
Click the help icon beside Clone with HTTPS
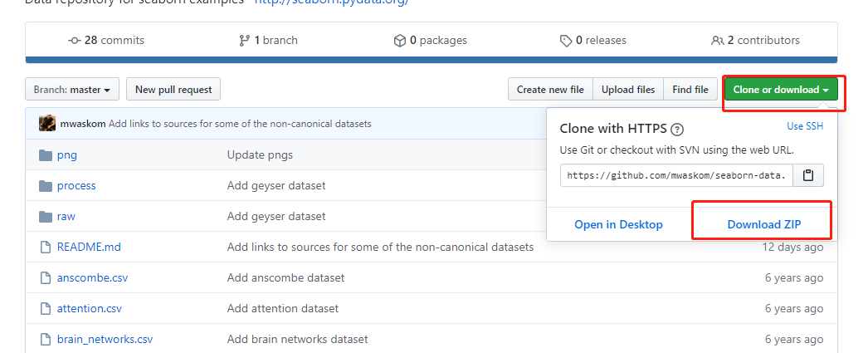pyautogui.click(x=677, y=129)
